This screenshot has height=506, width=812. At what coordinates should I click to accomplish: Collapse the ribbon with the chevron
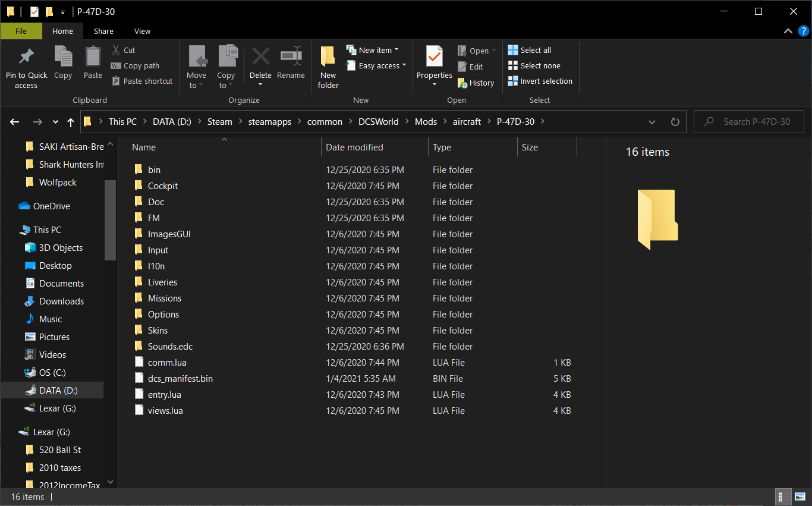(788, 31)
